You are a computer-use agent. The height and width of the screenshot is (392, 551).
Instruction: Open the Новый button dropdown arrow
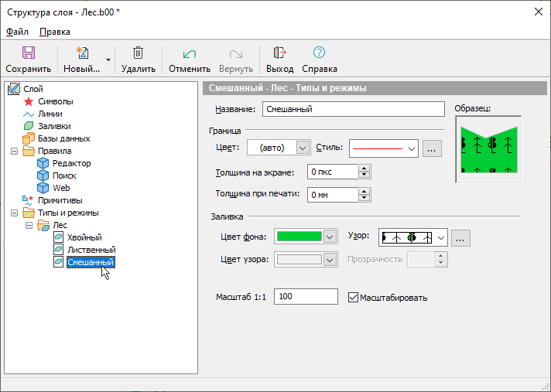coord(108,60)
